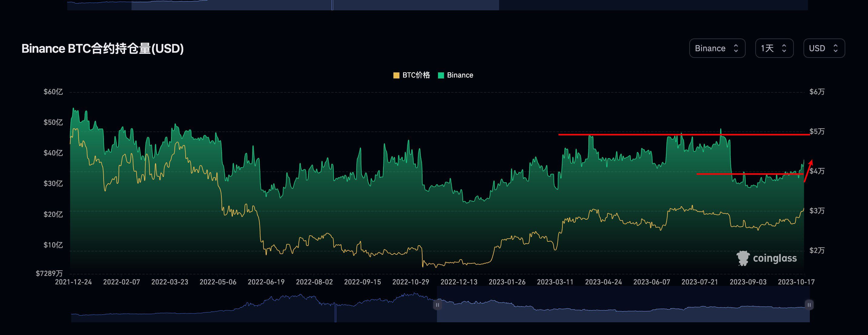
Task: Click the $5万 right axis label
Action: 817,131
